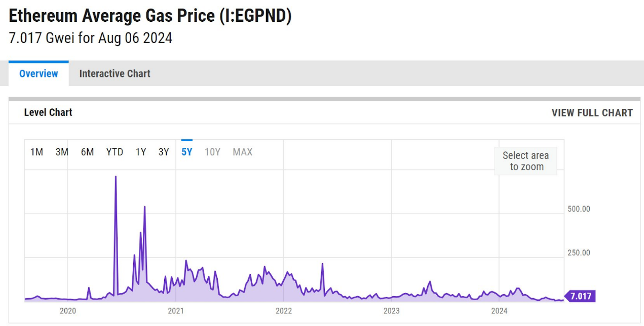Screen dimensions: 644x326
Task: Select the 5Y range option
Action: pos(186,152)
